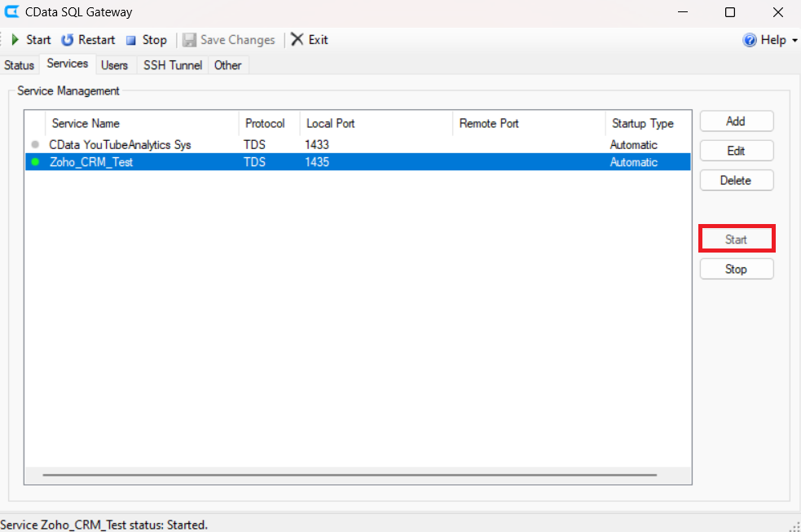This screenshot has width=801, height=532.
Task: Click the Edit service button
Action: click(736, 151)
